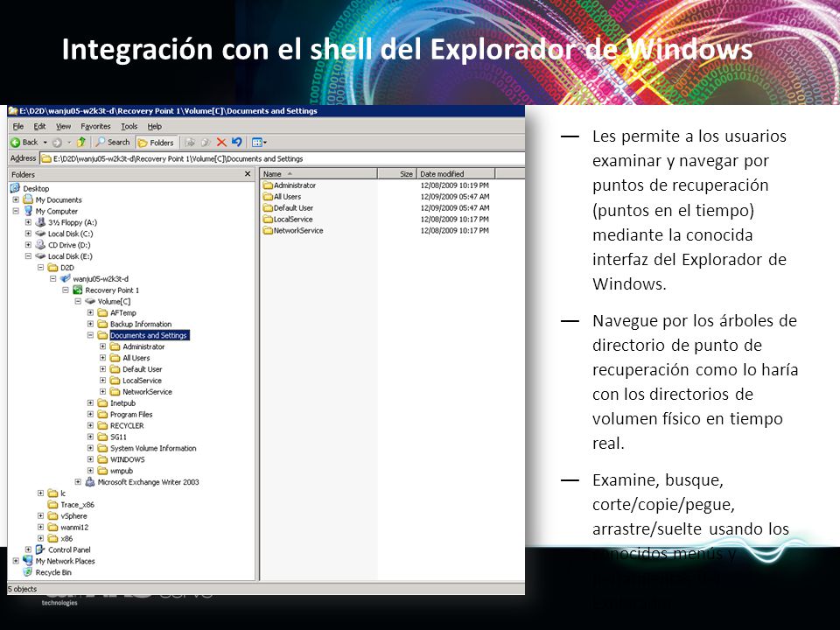
Task: Expand NetworkService node in folder tree
Action: click(x=103, y=392)
